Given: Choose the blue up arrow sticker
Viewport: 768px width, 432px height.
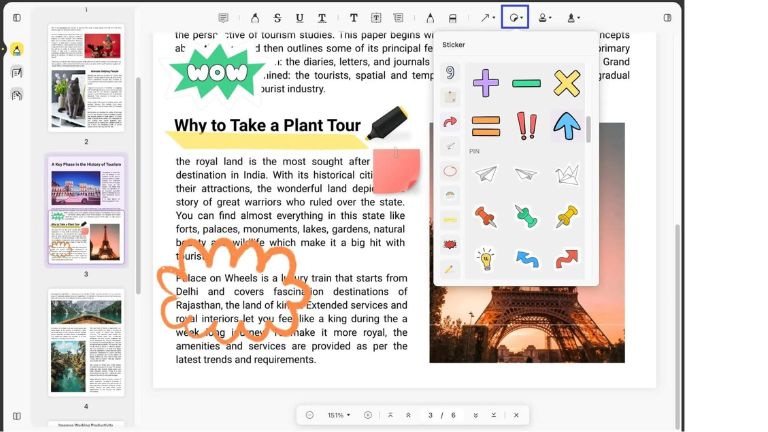Looking at the screenshot, I should coord(566,126).
